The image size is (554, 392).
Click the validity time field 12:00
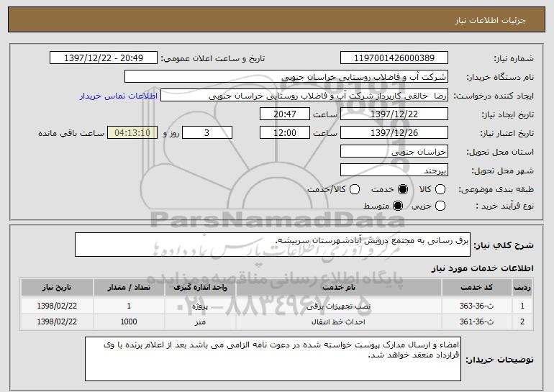tap(285, 133)
